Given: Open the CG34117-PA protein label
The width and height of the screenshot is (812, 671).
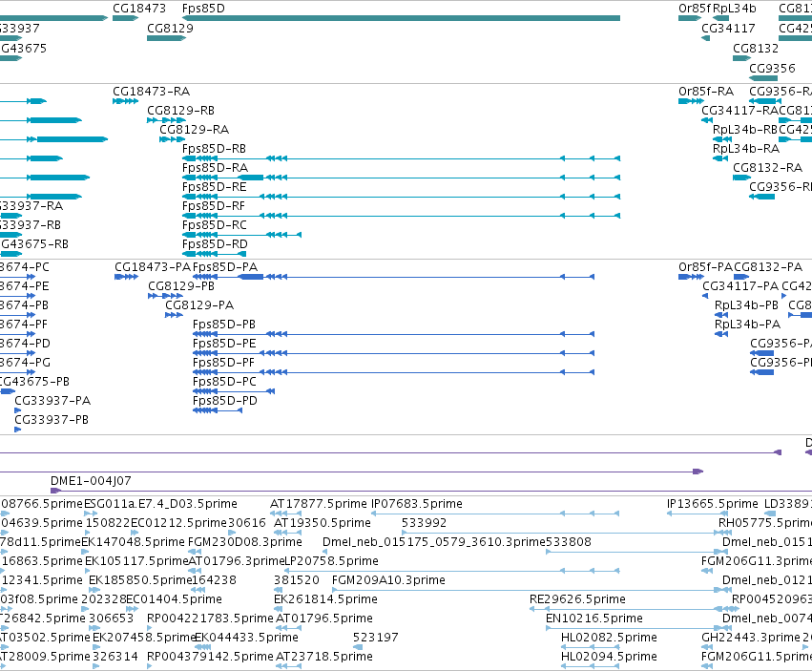Looking at the screenshot, I should coord(740,286).
